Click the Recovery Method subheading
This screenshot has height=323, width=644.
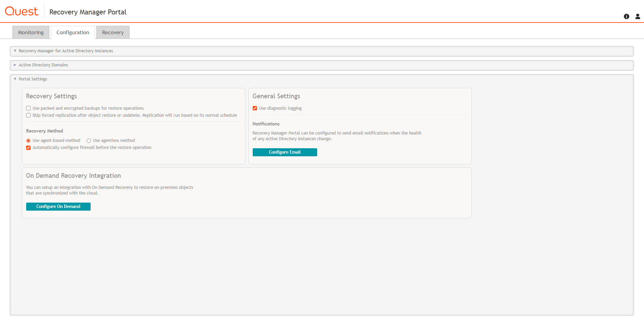[45, 131]
